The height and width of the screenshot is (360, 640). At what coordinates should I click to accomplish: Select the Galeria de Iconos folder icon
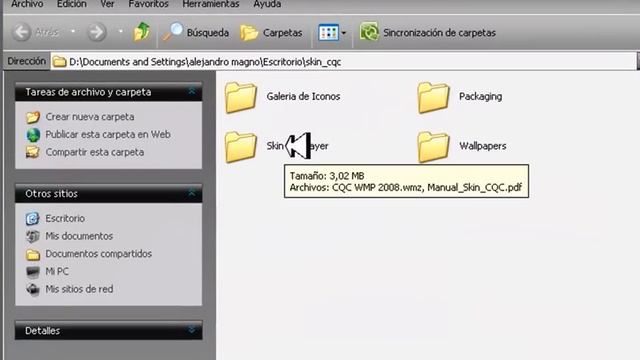[241, 97]
